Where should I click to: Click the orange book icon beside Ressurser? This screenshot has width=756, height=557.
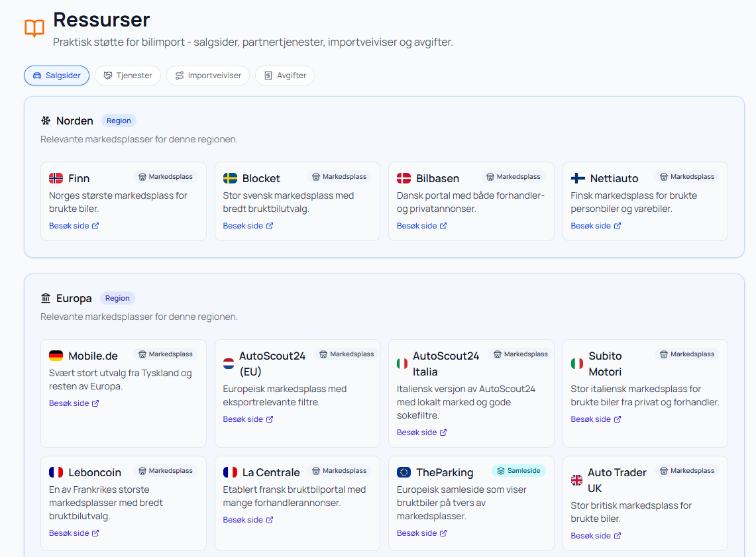pos(34,28)
